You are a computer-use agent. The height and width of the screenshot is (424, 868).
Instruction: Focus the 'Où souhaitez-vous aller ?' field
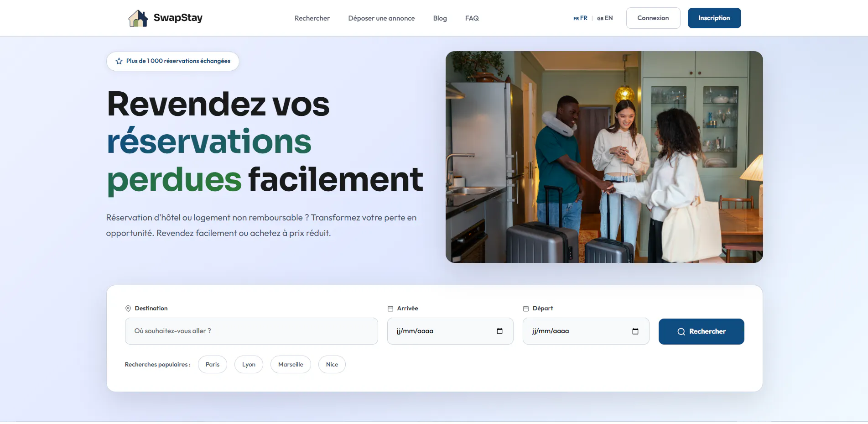pyautogui.click(x=251, y=331)
